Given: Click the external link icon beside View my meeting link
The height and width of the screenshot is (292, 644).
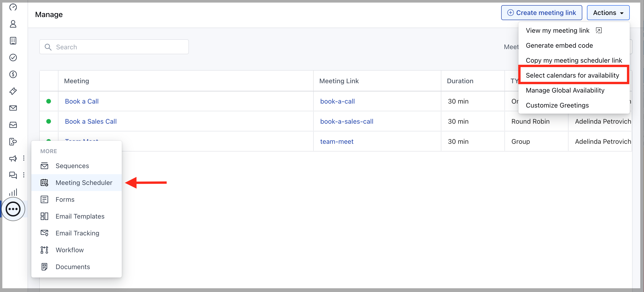Looking at the screenshot, I should pyautogui.click(x=598, y=30).
